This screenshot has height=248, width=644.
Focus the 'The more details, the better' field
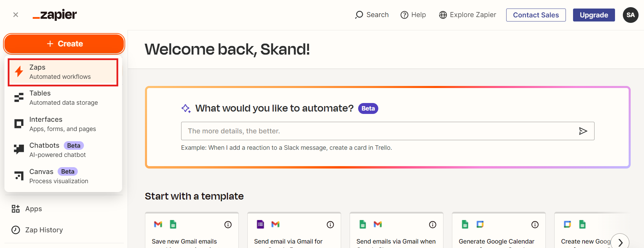387,131
